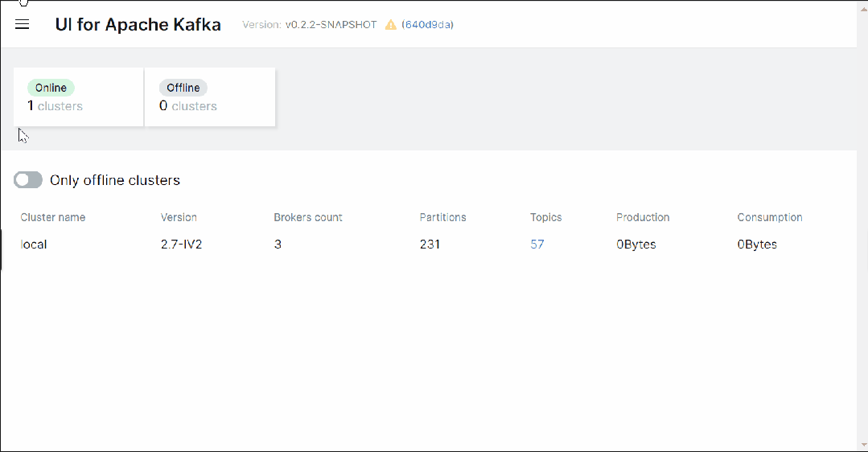Click the scrollbar down arrow
Image resolution: width=868 pixels, height=452 pixels.
[x=863, y=446]
